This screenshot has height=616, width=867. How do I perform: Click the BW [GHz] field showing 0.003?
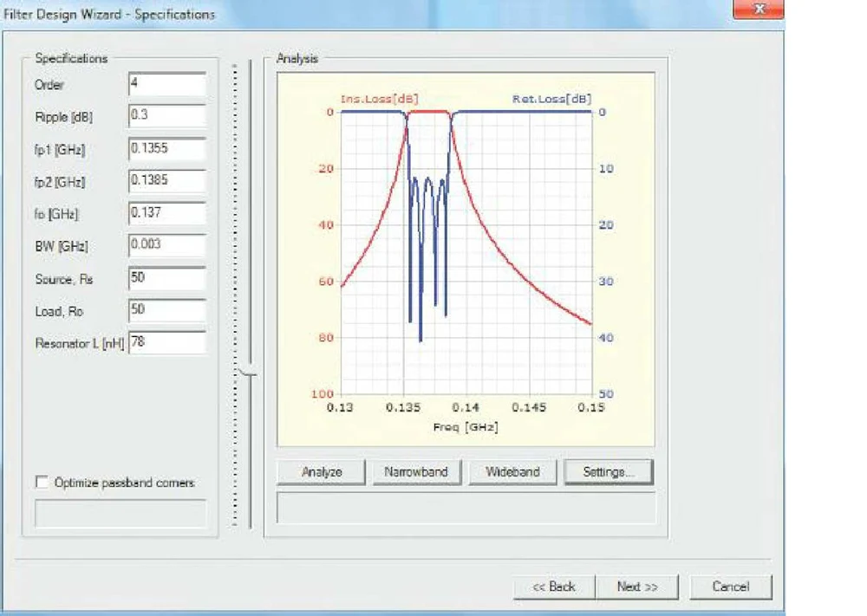167,245
